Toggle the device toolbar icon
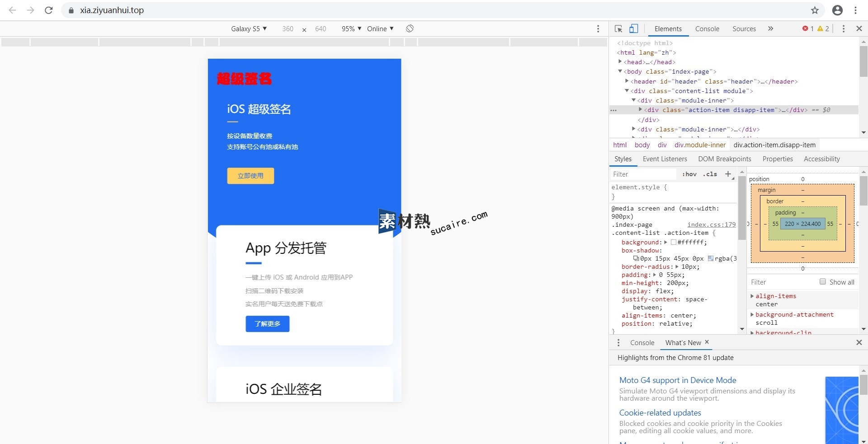Screen dimensions: 868x444 634,28
